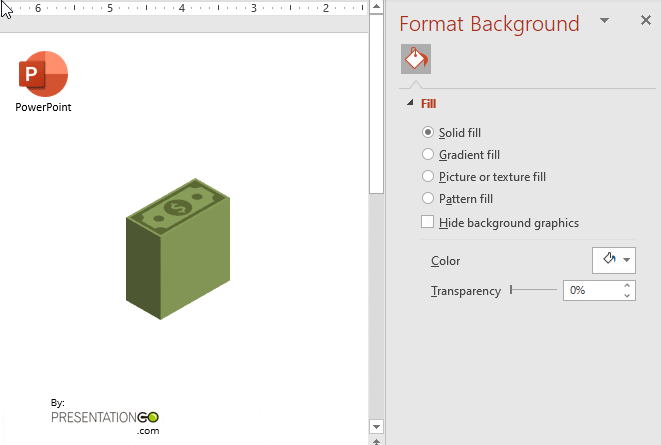
Task: Collapse the Fill section
Action: pyautogui.click(x=410, y=103)
